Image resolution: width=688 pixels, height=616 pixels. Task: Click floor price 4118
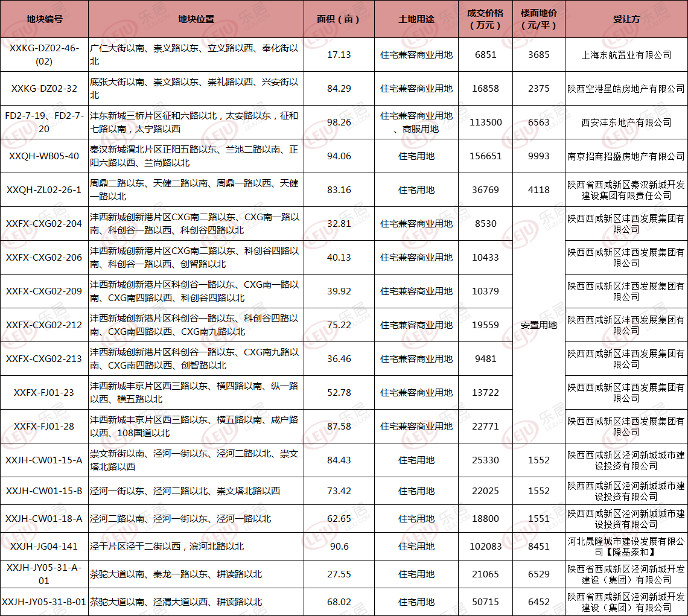click(x=539, y=190)
